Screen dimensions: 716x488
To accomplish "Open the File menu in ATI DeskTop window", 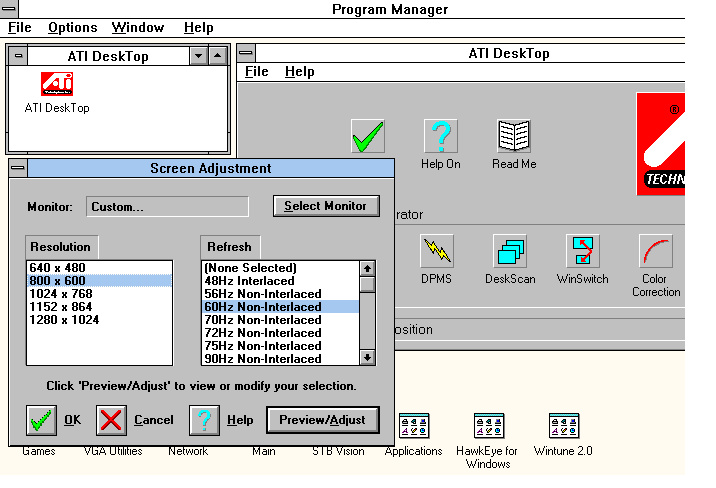I will (x=257, y=72).
